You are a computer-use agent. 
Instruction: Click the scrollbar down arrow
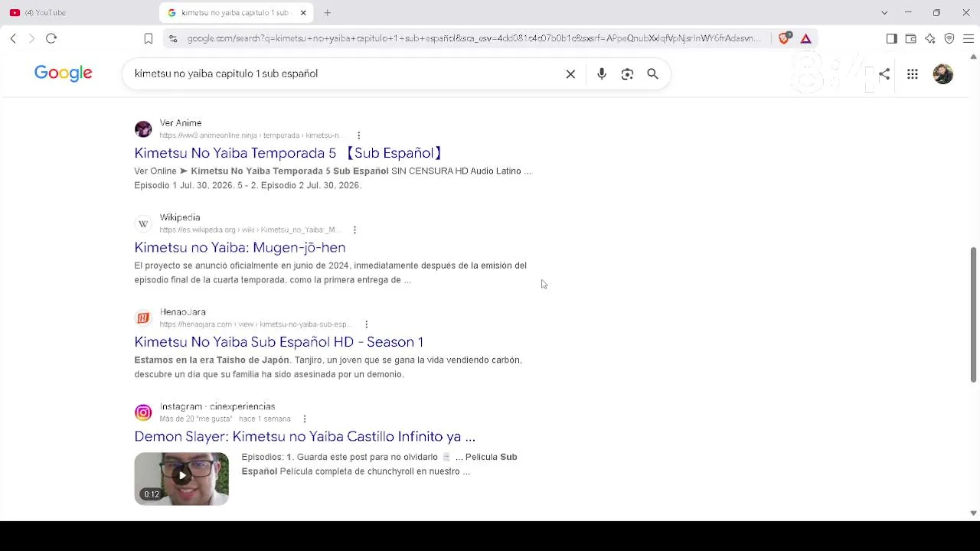pos(974,513)
